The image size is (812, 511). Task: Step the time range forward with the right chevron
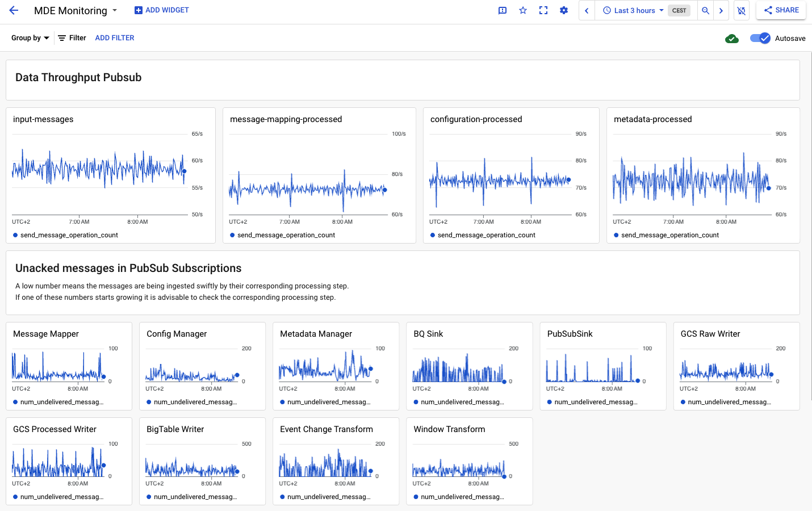[x=721, y=10]
